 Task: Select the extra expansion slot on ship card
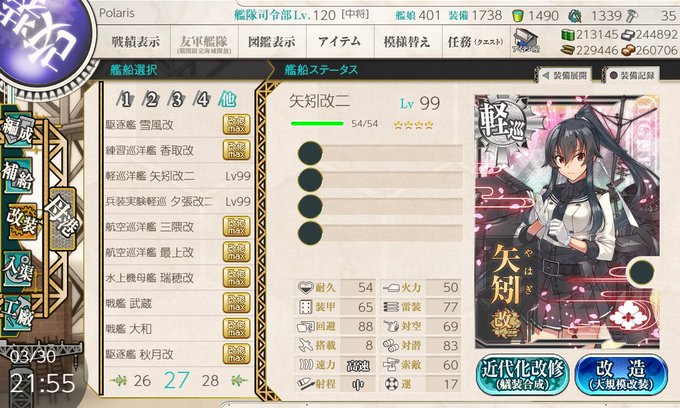pyautogui.click(x=641, y=272)
